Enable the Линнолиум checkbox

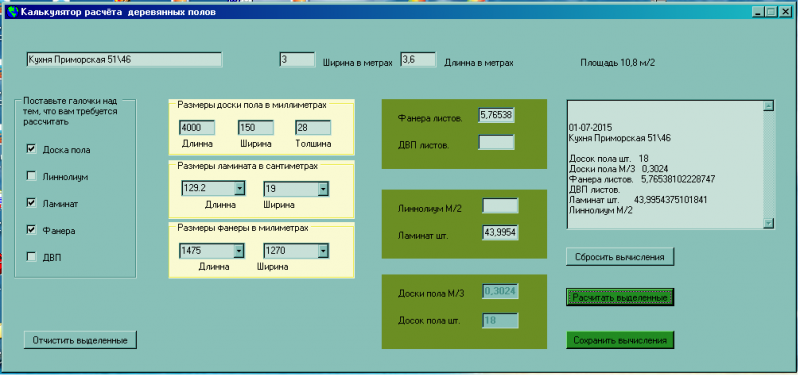(31, 176)
